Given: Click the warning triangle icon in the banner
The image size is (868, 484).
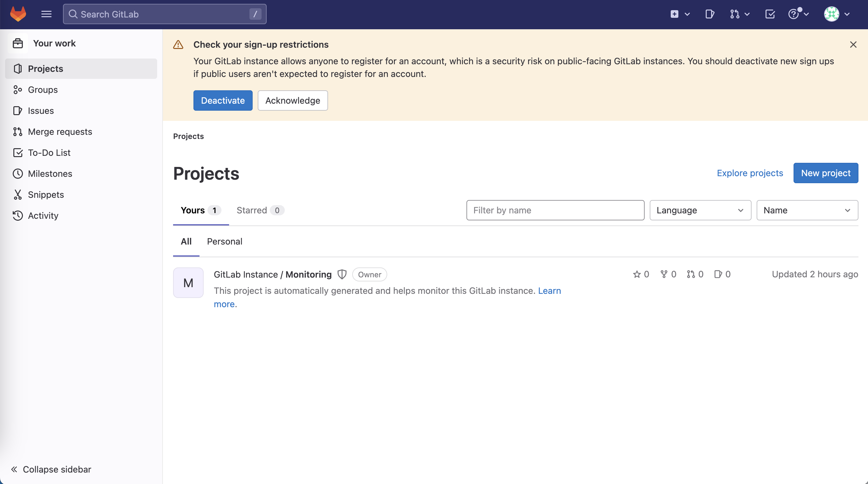Looking at the screenshot, I should [178, 45].
